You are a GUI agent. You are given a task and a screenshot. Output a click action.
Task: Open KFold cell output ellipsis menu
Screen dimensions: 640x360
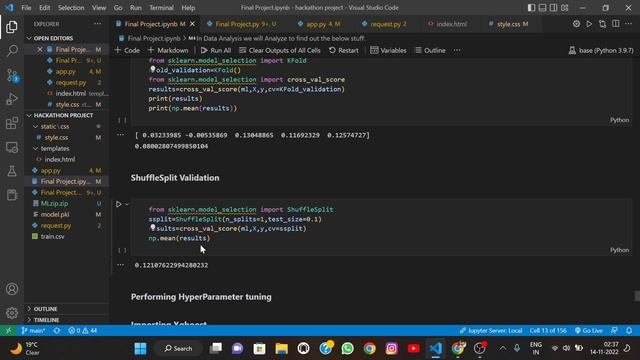click(120, 135)
